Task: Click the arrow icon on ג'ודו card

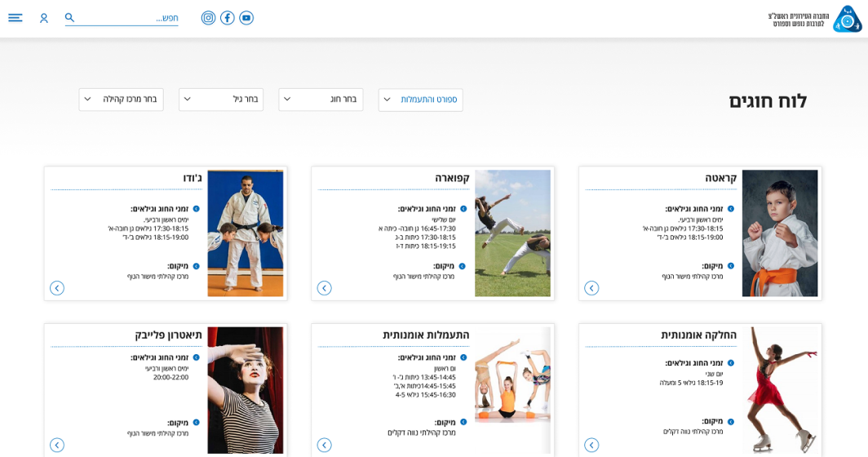Action: click(57, 288)
